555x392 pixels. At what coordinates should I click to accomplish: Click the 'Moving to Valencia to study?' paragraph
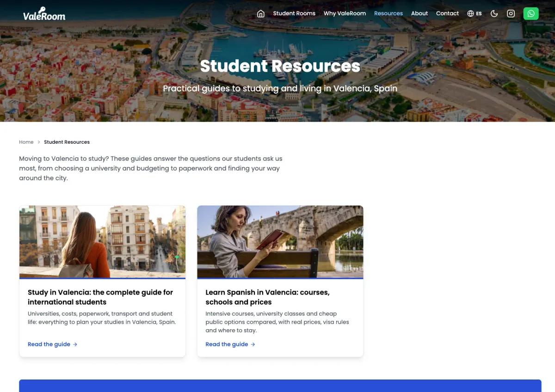click(x=150, y=168)
